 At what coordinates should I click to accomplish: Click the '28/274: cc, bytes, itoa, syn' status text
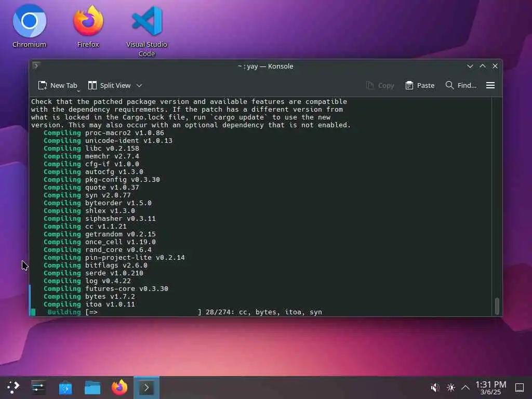(264, 312)
